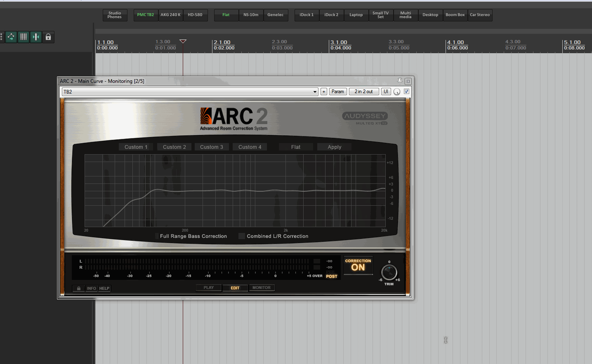Switch to the MONITOR tab
The image size is (592, 364).
coord(262,288)
